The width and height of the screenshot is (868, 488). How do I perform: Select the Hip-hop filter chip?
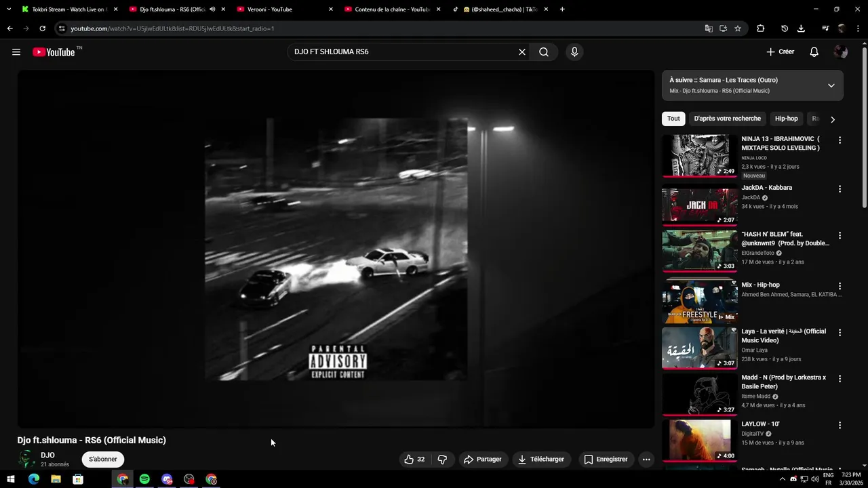click(x=787, y=119)
